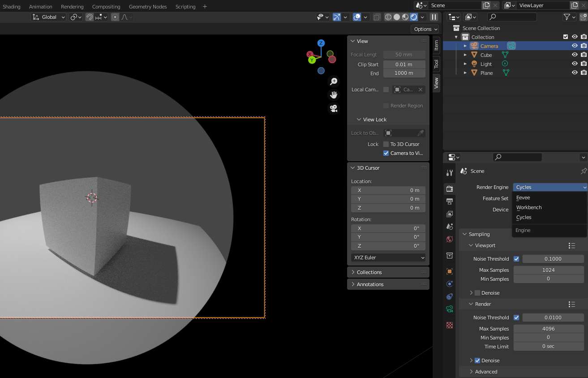
Task: Click the Viewport sampling presets list icon
Action: pyautogui.click(x=571, y=245)
